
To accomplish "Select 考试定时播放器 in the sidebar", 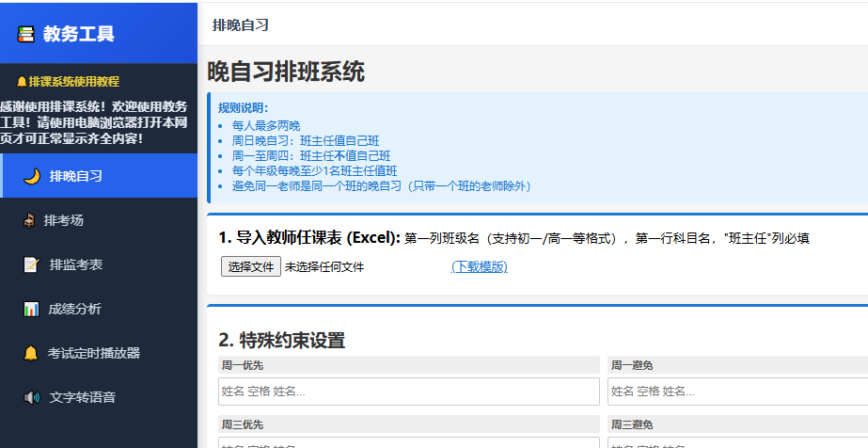I will [99, 353].
